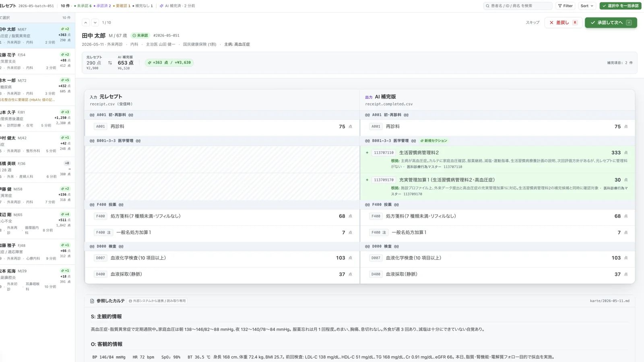
Task: Filter list by 承認済 2 status
Action: point(102,6)
